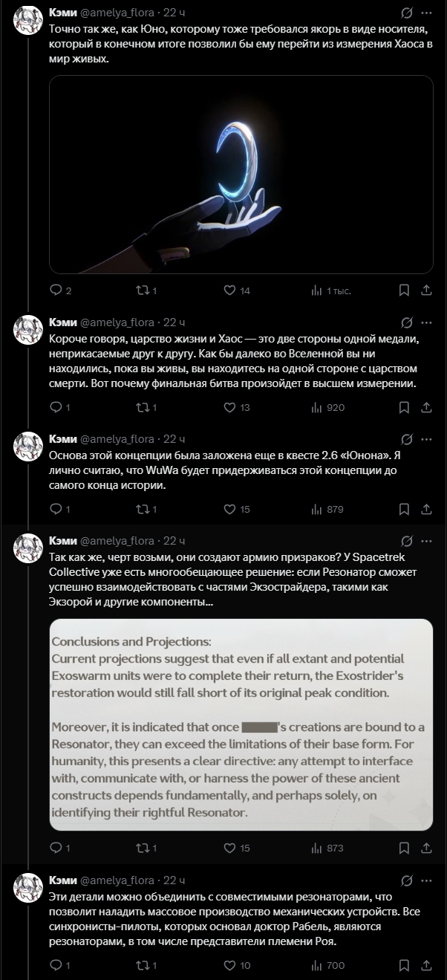Toggle bookmark on the crescent image tweet

(x=405, y=291)
